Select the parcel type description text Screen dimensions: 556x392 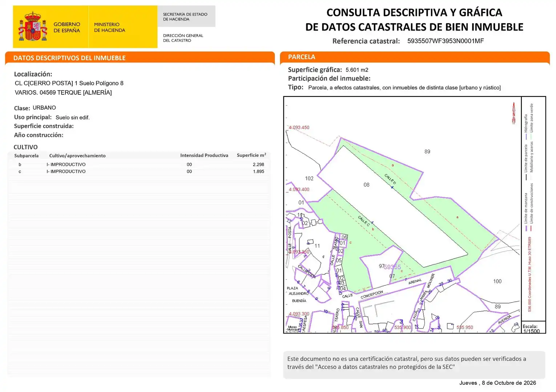[404, 87]
